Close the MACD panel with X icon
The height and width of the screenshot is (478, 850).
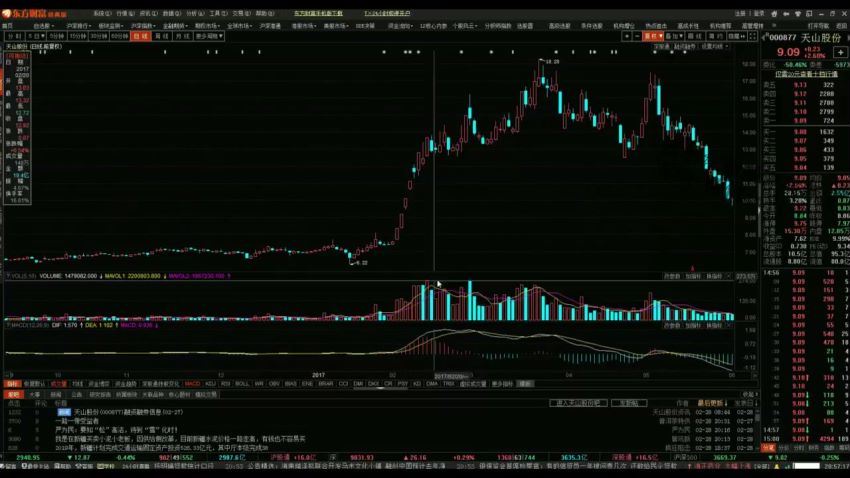tap(729, 326)
